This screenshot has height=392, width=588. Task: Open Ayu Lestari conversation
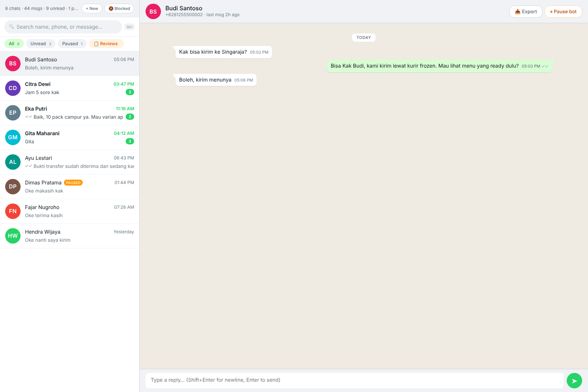click(x=70, y=162)
